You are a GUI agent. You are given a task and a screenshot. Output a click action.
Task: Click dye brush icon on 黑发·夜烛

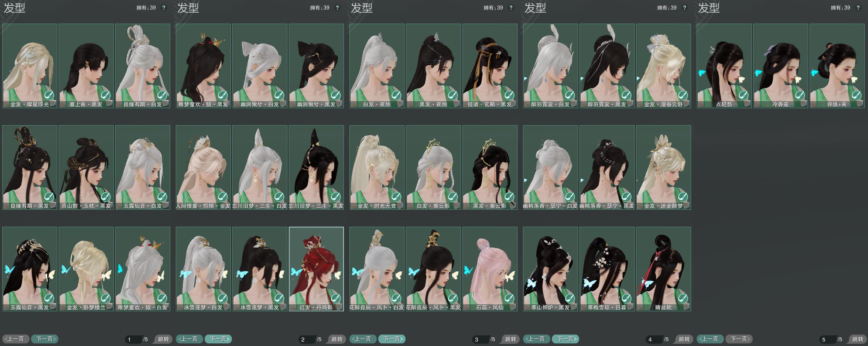coord(453,96)
